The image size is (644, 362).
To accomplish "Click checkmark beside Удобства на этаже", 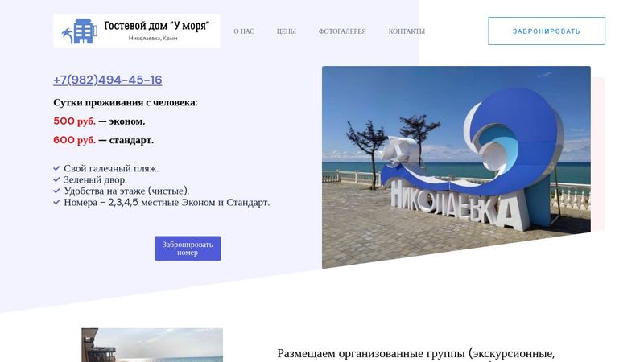I will tap(56, 191).
